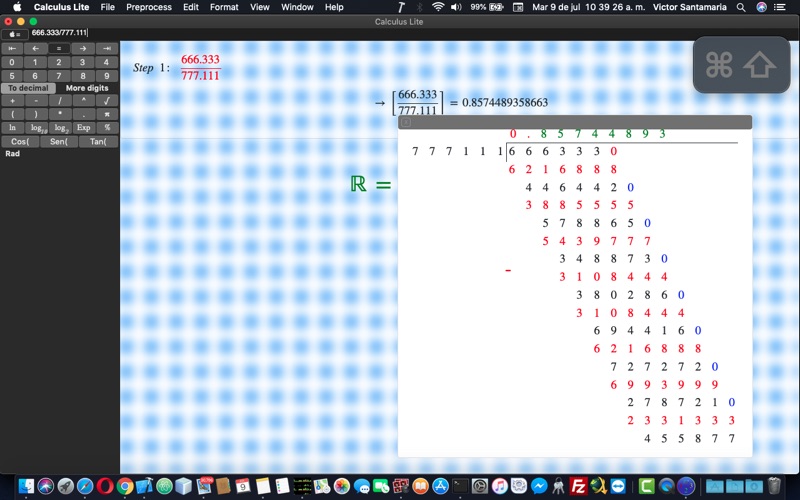This screenshot has width=800, height=500.
Task: Click the battery status indicator
Action: click(x=487, y=7)
